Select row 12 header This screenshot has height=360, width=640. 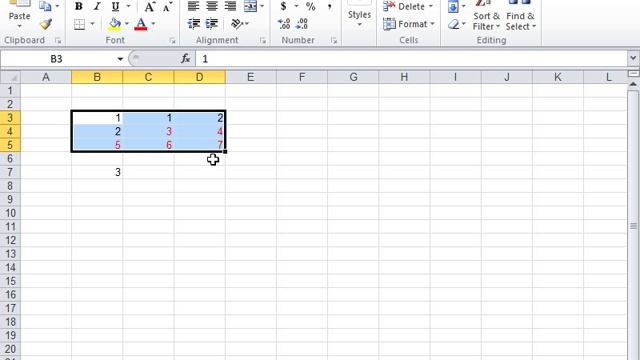tap(10, 240)
